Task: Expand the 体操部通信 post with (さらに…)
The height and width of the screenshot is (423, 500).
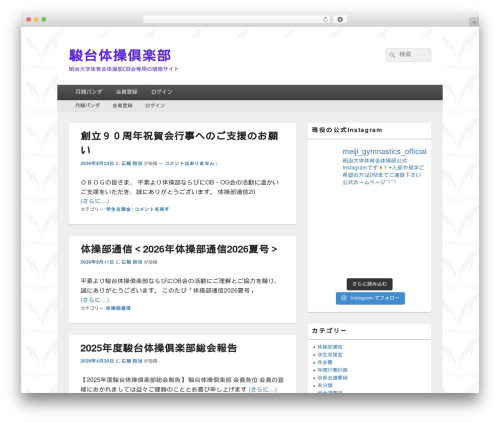Action: click(95, 300)
